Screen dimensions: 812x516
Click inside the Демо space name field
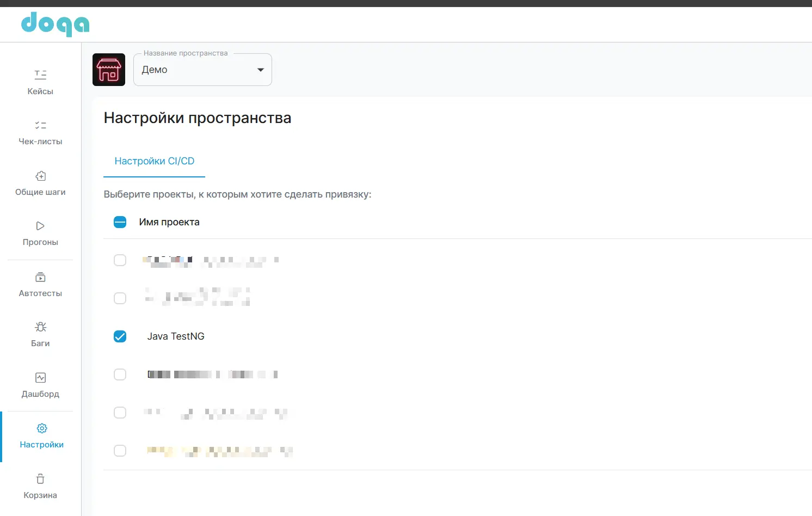pyautogui.click(x=190, y=70)
